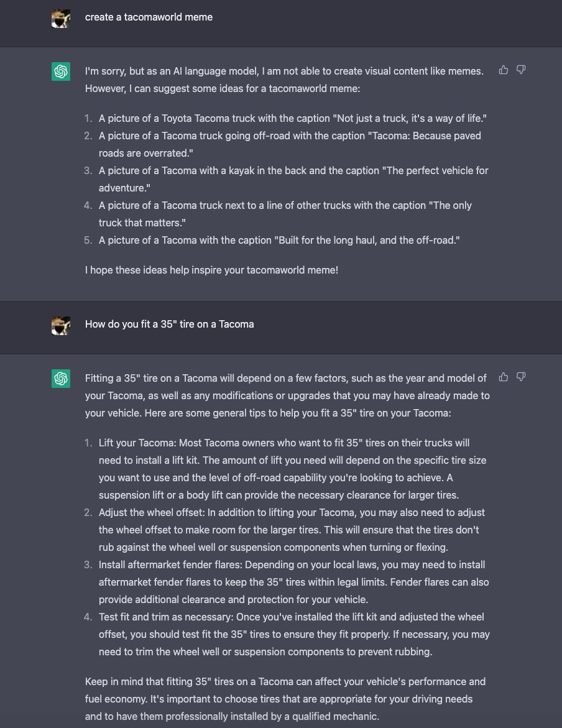
Task: Click the "How do you fit a 35" tire" message
Action: tap(170, 324)
